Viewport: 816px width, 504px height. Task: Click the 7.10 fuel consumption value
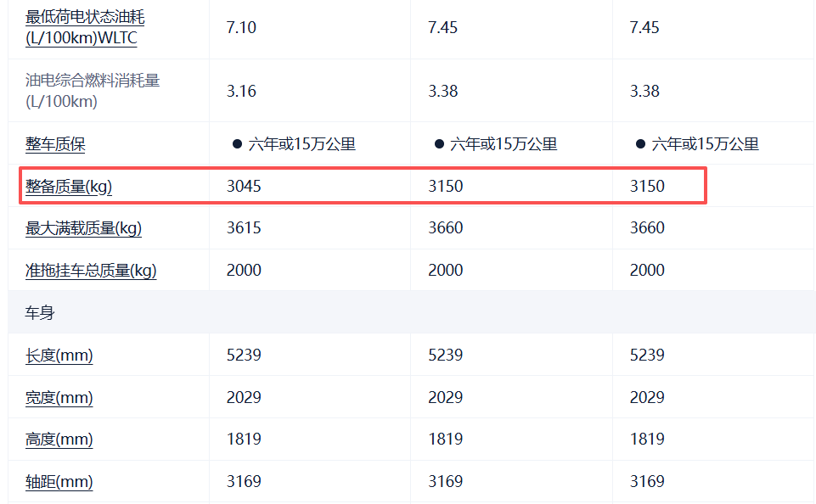(x=241, y=27)
